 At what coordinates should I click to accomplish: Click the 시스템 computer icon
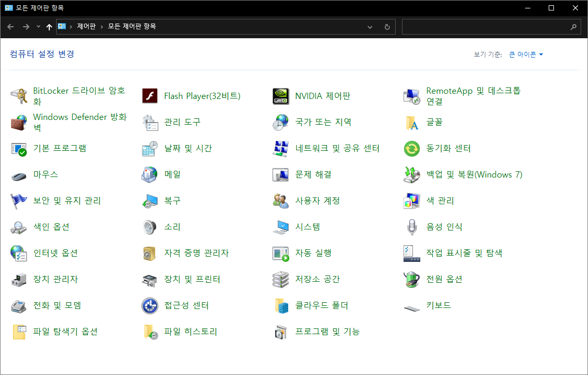[x=280, y=227]
